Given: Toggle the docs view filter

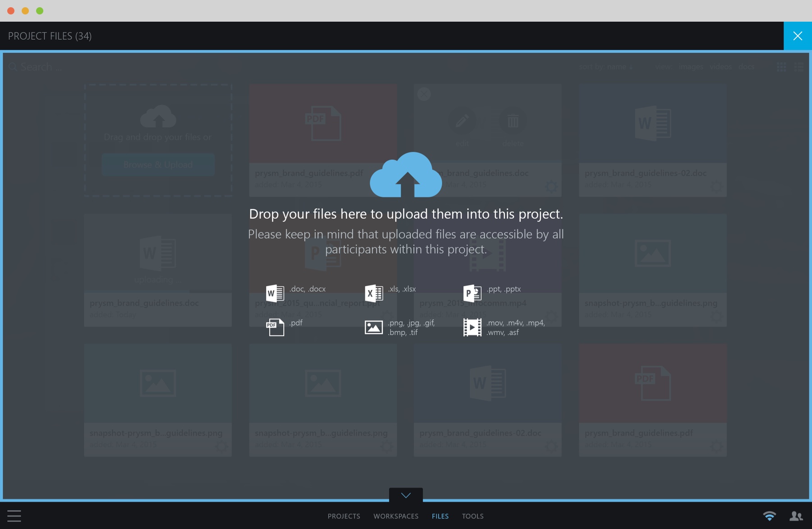Looking at the screenshot, I should coord(746,66).
